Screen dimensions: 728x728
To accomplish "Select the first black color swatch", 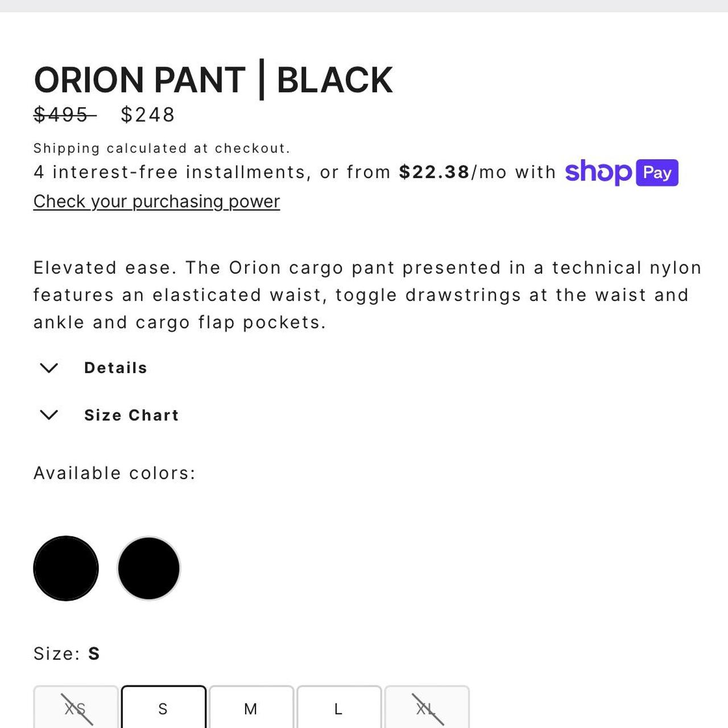I will point(66,568).
